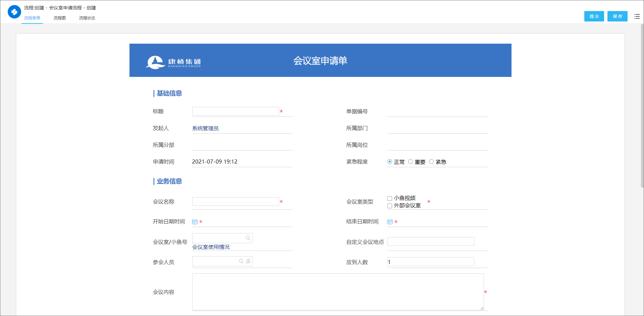644x316 pixels.
Task: Click the 康桥集团 logo in the form header
Action: coord(173,62)
